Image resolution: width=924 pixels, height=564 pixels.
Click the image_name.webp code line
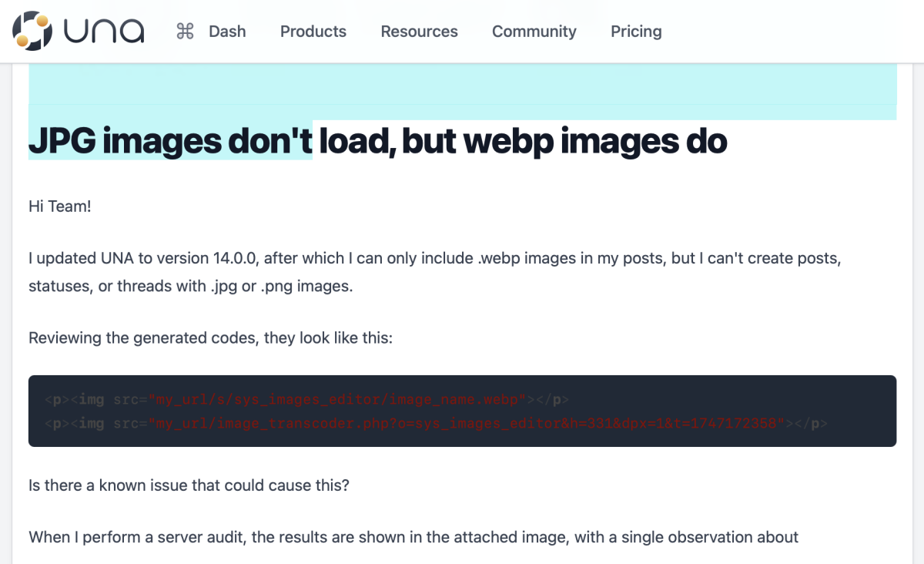coord(306,399)
